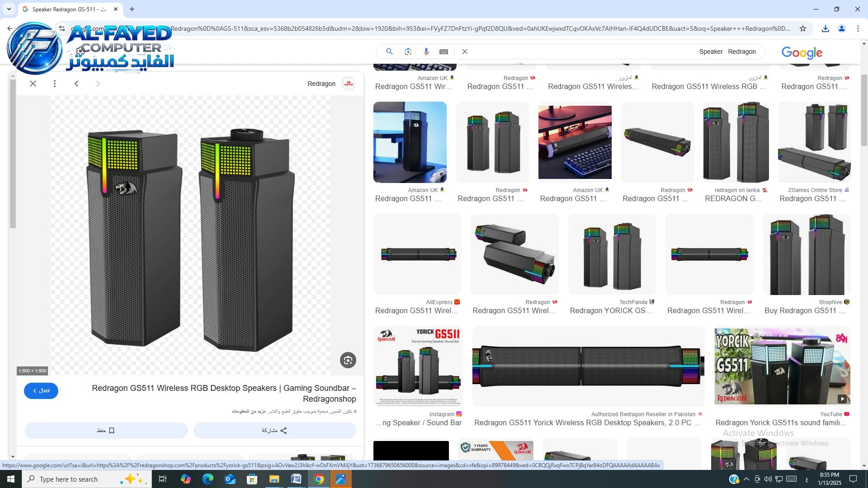Viewport: 868px width, 488px height.
Task: Open the Windows notification center
Action: pos(853,479)
